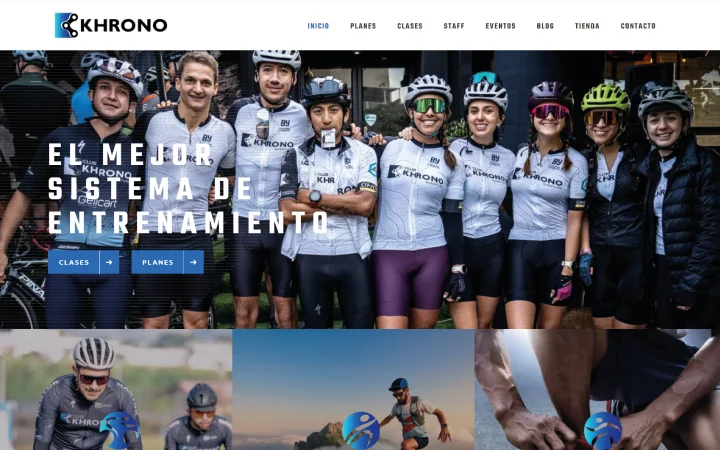The image size is (720, 450).
Task: Open the cyclist racing thumbnail
Action: point(116,389)
